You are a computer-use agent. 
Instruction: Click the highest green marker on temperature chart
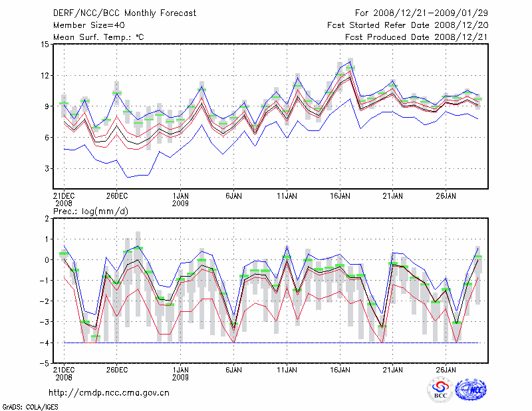point(350,68)
